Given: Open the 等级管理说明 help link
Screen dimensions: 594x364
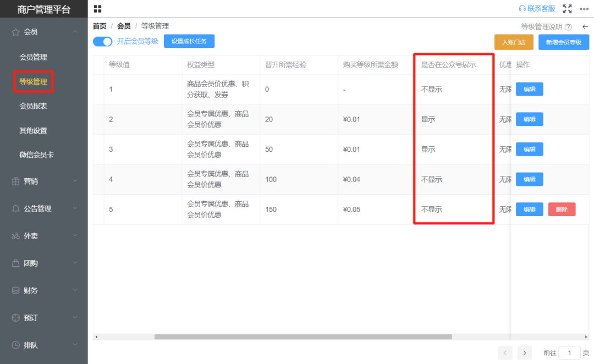Looking at the screenshot, I should click(542, 27).
